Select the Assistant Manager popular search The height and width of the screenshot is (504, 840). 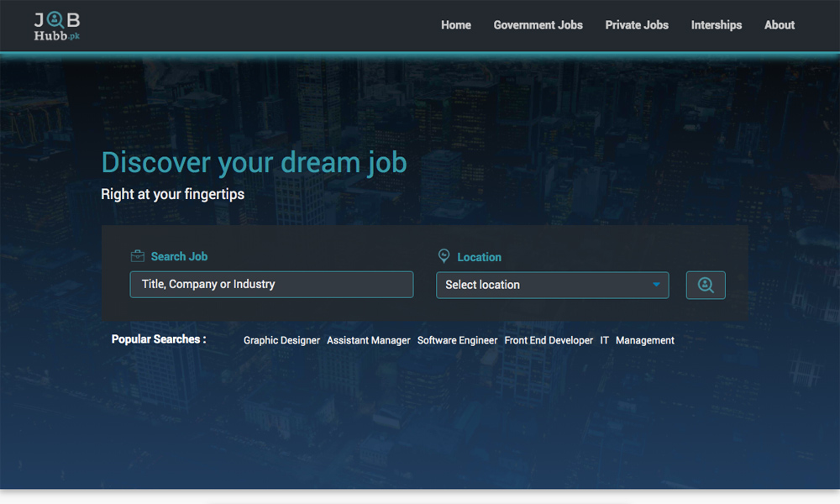tap(369, 340)
